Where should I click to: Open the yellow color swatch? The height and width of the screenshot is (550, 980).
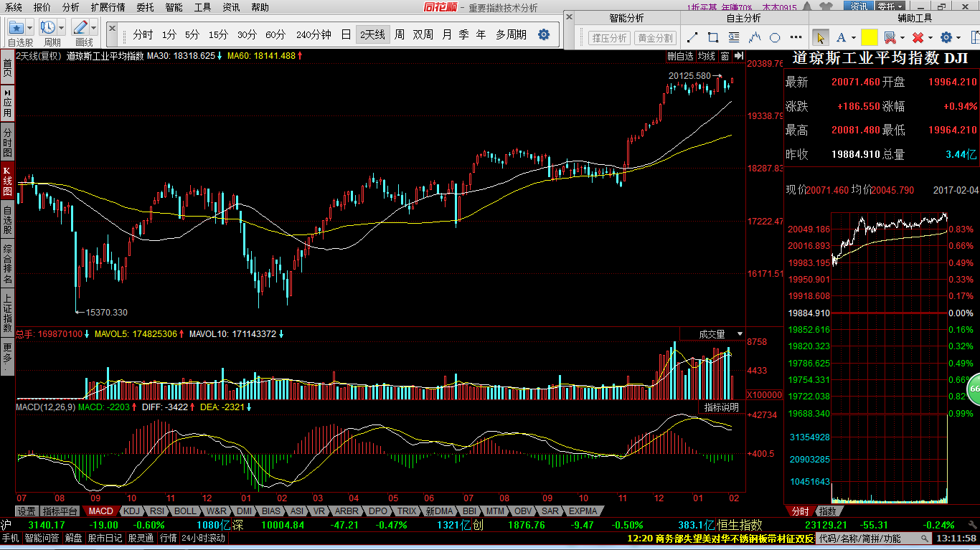[869, 37]
